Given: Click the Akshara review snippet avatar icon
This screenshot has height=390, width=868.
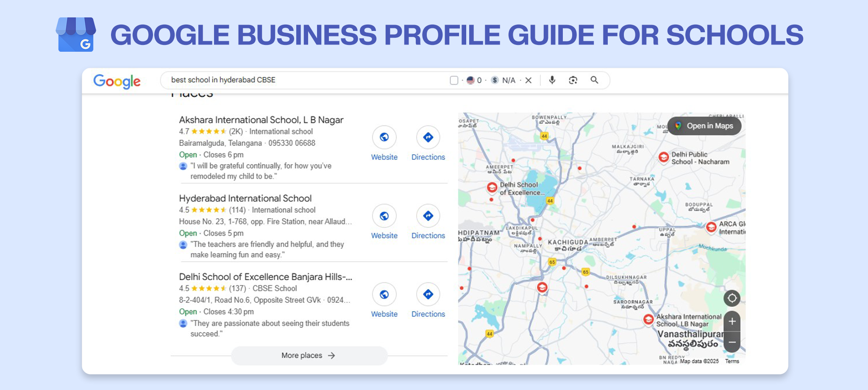Looking at the screenshot, I should click(x=183, y=166).
